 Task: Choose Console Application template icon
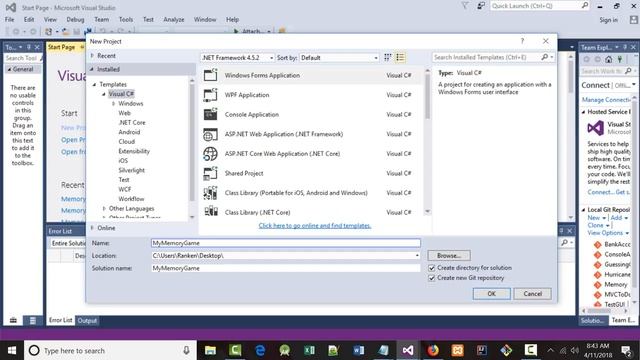[211, 115]
